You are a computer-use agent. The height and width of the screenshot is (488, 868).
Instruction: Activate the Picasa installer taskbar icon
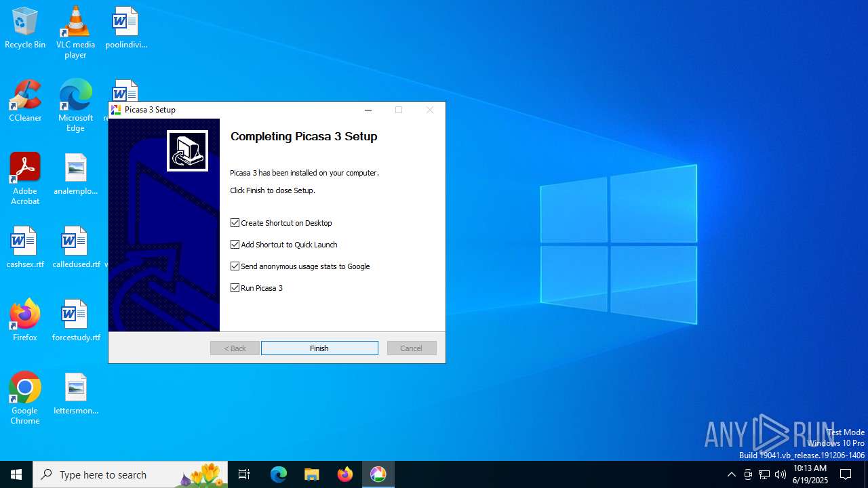click(378, 474)
